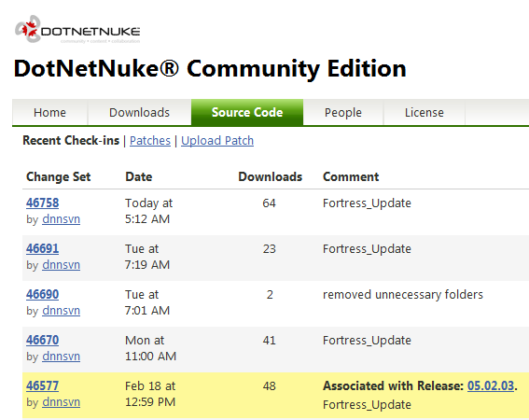Screen dimensions: 529x420
Task: Select the 'Tue at 7:19 AM' date
Action: tap(147, 257)
